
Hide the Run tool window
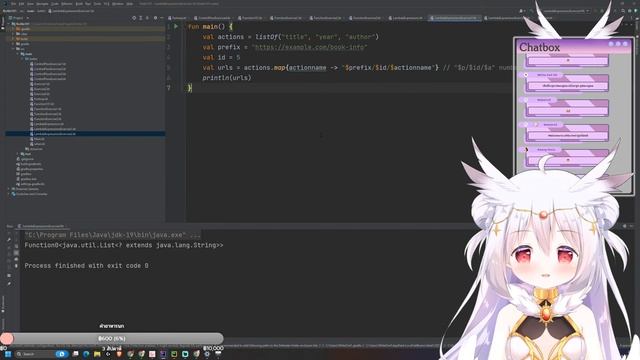coord(631,226)
